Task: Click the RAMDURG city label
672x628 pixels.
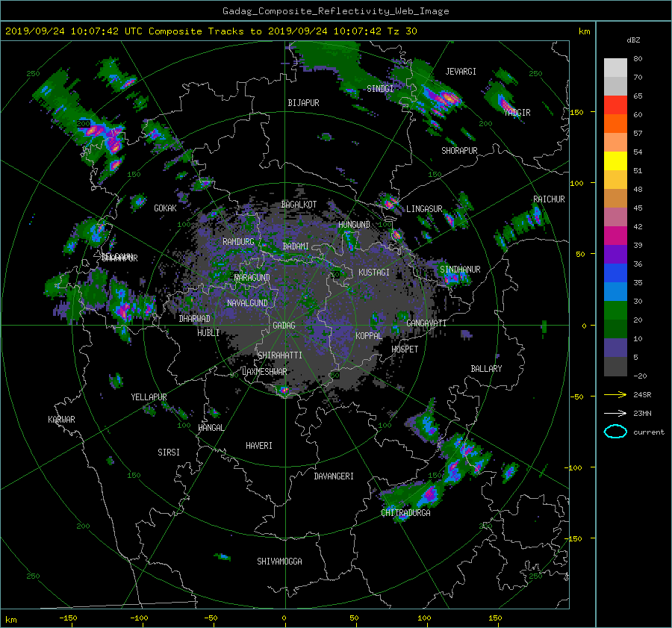Action: (238, 242)
